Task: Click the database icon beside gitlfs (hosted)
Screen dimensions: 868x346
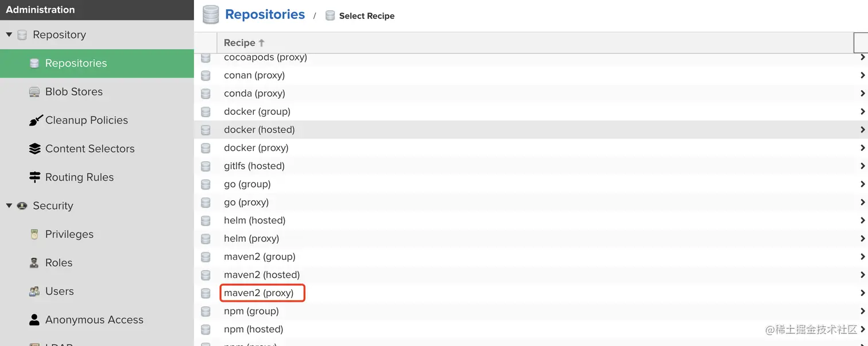Action: pos(206,166)
